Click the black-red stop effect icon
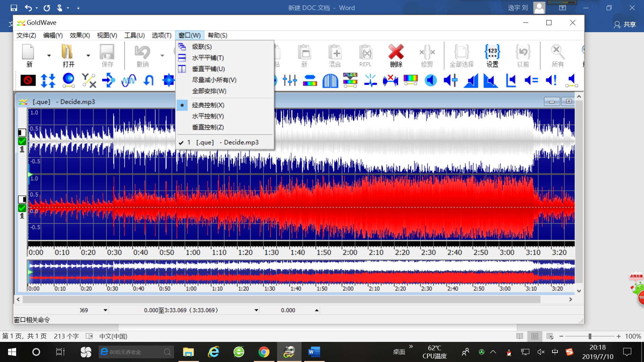The height and width of the screenshot is (362, 644). point(28,80)
